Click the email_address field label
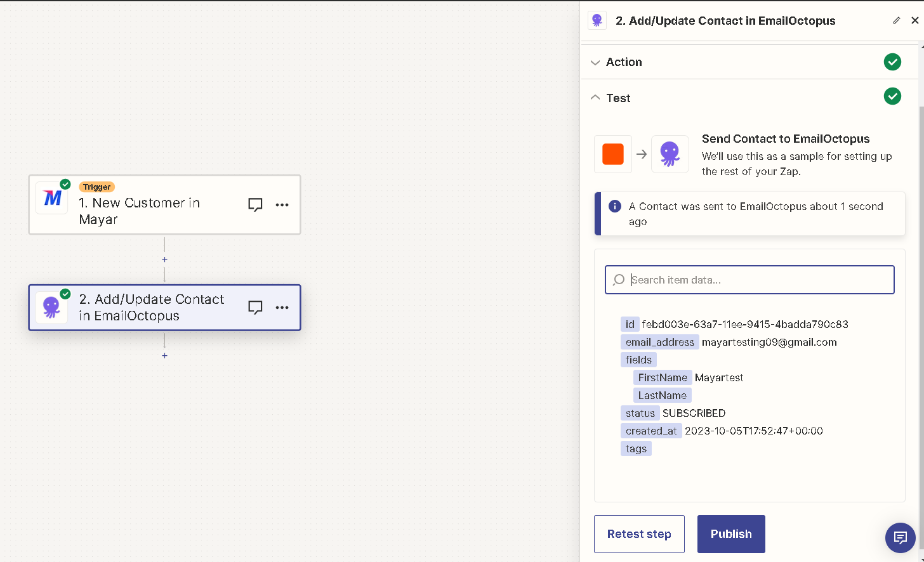The image size is (924, 562). 660,342
